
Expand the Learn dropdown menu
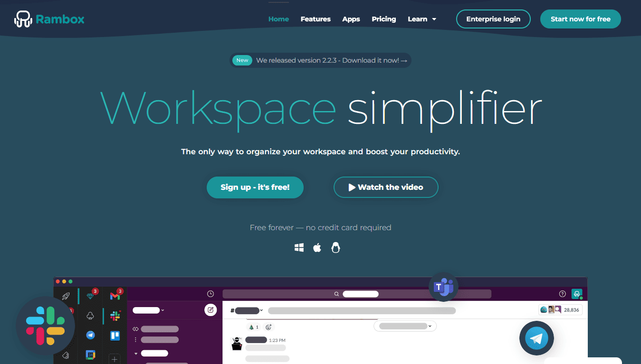[x=422, y=19]
